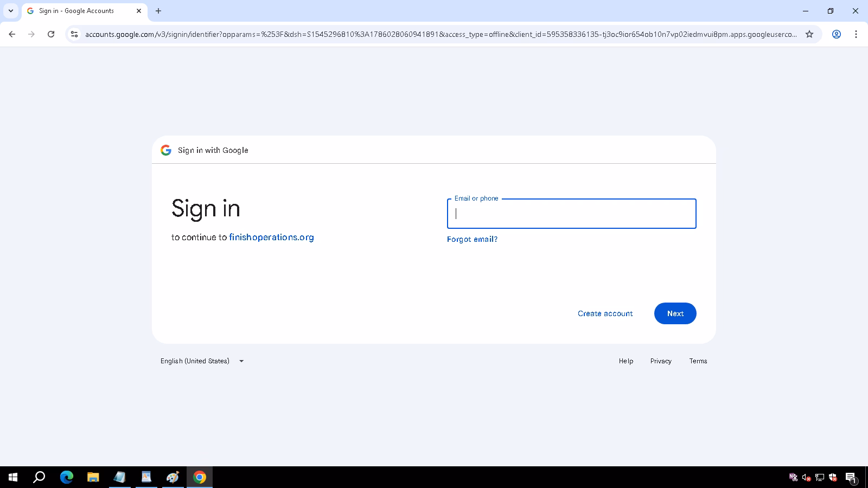
Task: Bookmark this page with the star icon
Action: tap(809, 34)
